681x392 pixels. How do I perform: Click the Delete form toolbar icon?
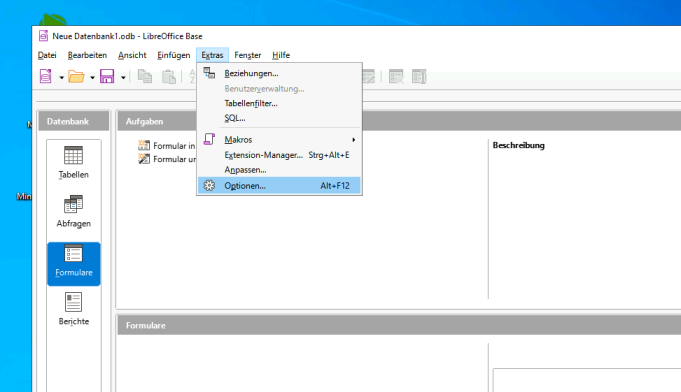click(396, 76)
